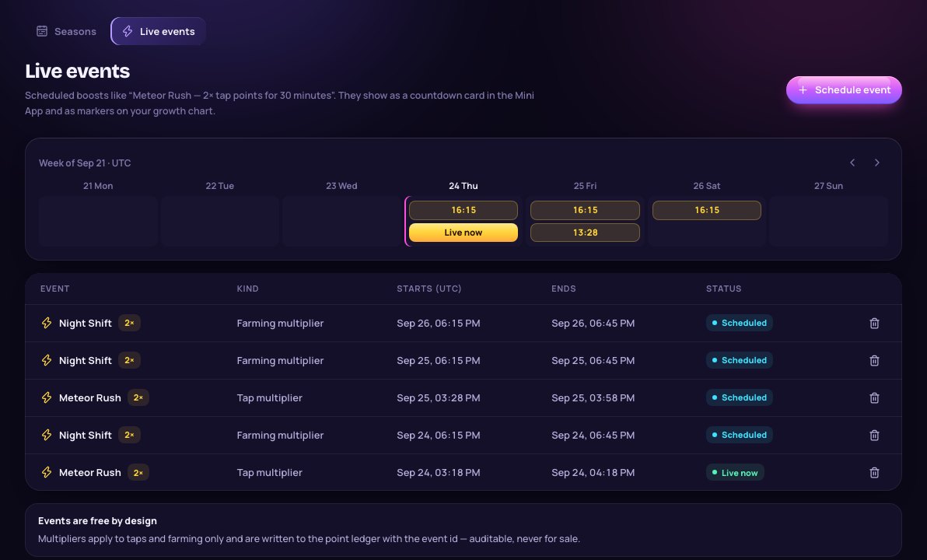Click the Scheduled status of Sep 25 Meteor Rush
Viewport: 927px width, 560px height.
pyautogui.click(x=739, y=397)
